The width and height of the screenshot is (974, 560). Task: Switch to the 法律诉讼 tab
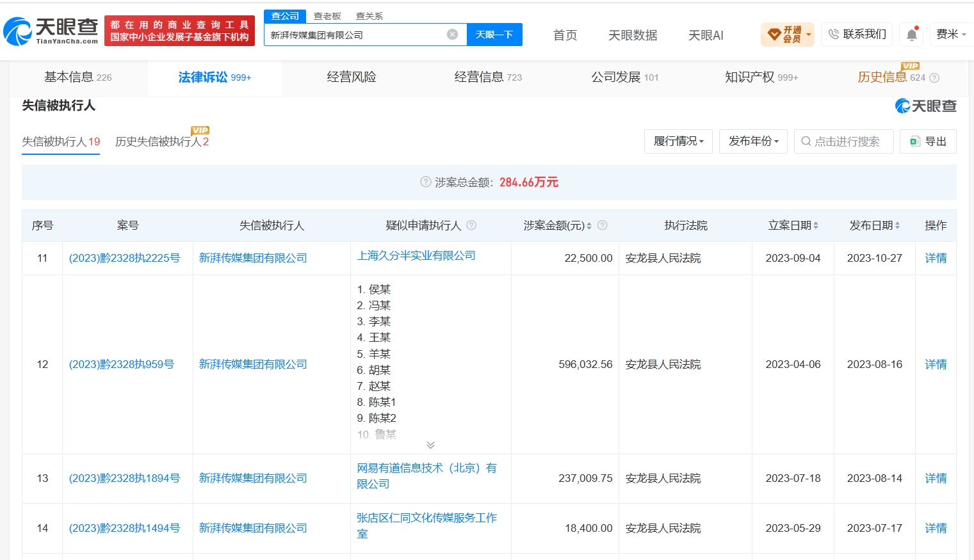click(215, 77)
